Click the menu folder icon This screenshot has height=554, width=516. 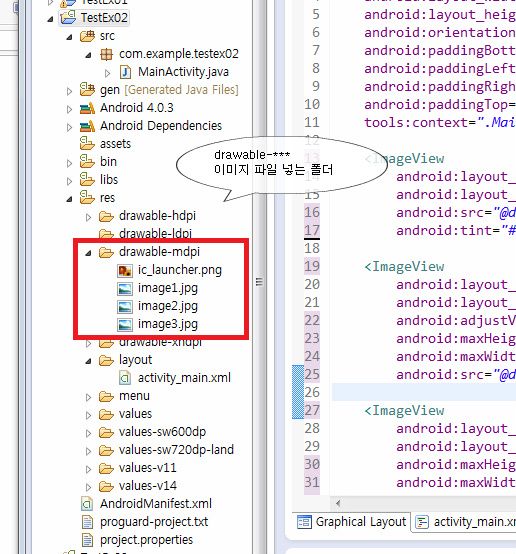[x=106, y=396]
